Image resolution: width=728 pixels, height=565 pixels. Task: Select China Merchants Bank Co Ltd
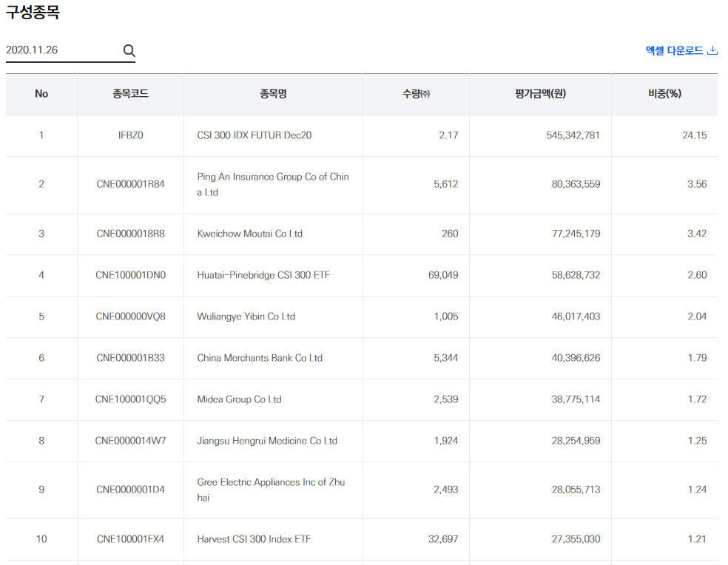click(260, 357)
